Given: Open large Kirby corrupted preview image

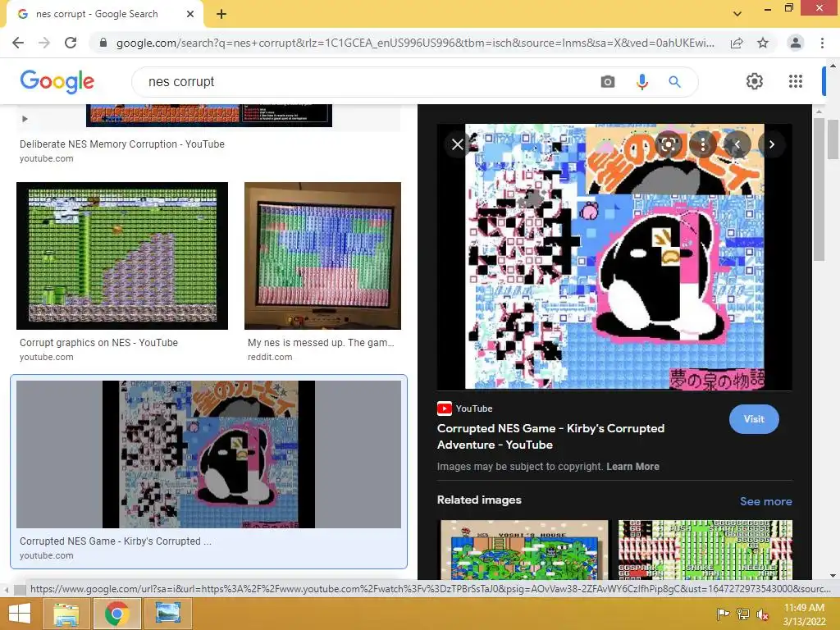Looking at the screenshot, I should tap(614, 257).
